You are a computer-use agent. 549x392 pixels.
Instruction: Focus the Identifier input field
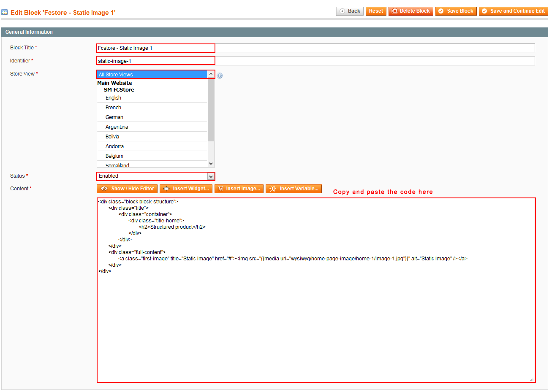[x=316, y=61]
